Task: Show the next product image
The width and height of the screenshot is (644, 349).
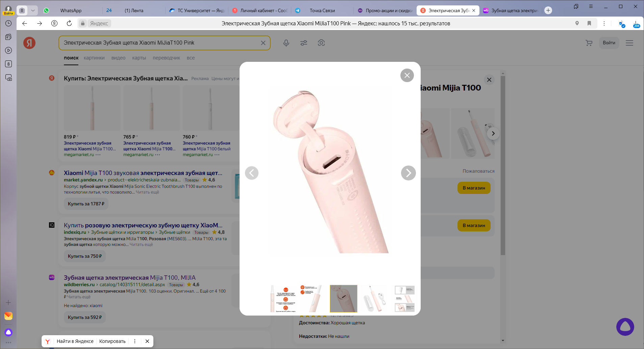Action: point(408,173)
